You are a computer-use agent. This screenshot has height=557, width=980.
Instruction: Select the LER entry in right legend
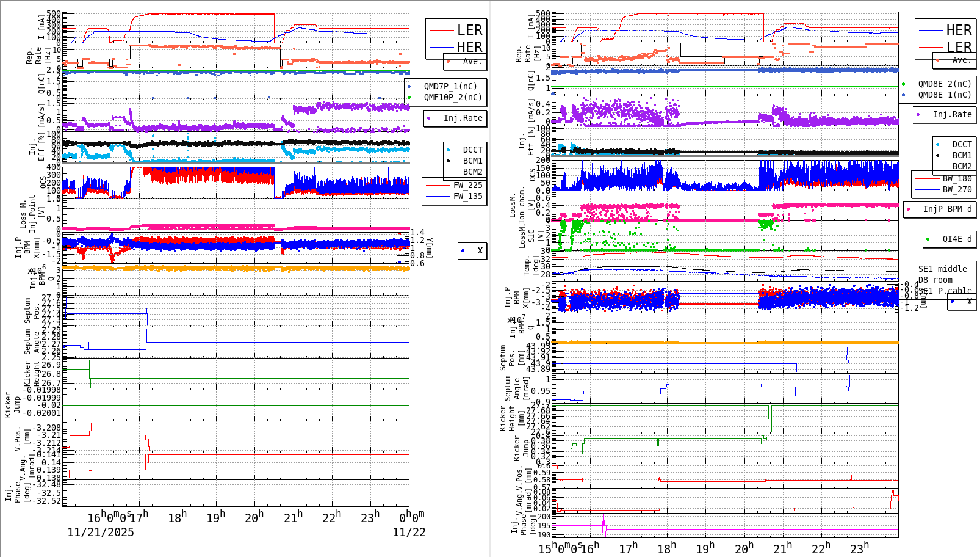coord(959,46)
